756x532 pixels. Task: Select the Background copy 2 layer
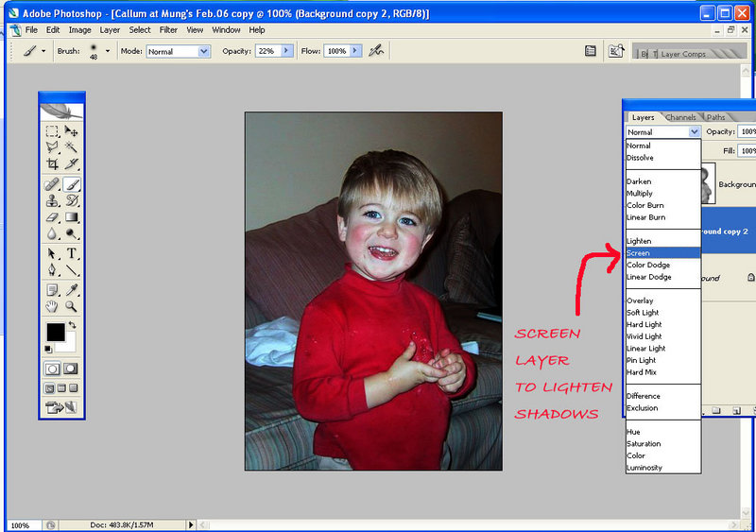click(728, 231)
